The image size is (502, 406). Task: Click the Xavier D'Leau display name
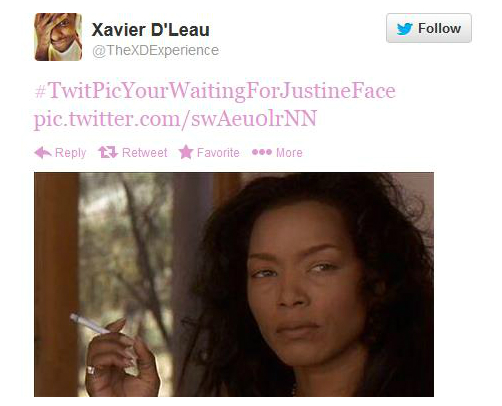[x=151, y=30]
